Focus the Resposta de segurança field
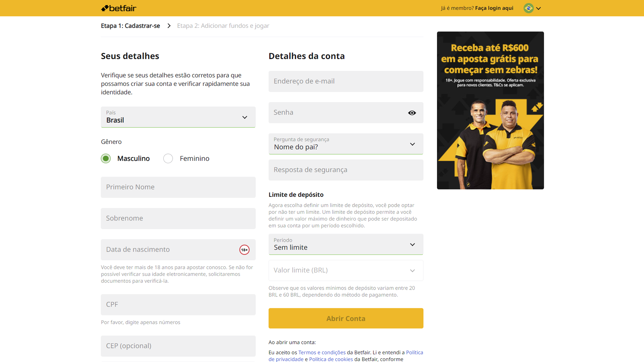 [x=346, y=170]
